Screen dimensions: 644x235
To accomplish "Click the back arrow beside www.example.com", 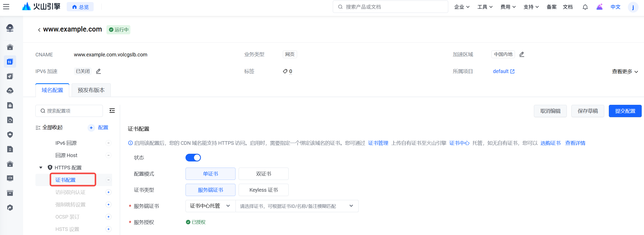I will coord(39,30).
